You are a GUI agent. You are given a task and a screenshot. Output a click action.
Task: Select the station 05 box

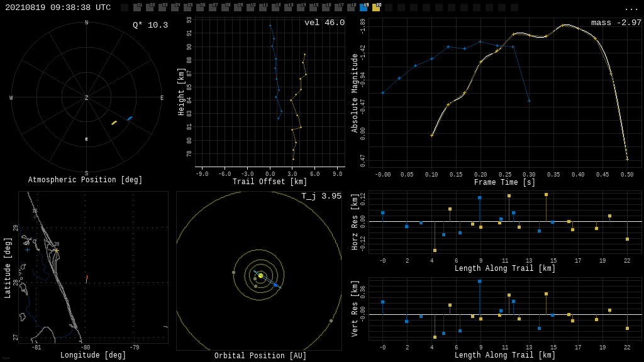pos(187,8)
